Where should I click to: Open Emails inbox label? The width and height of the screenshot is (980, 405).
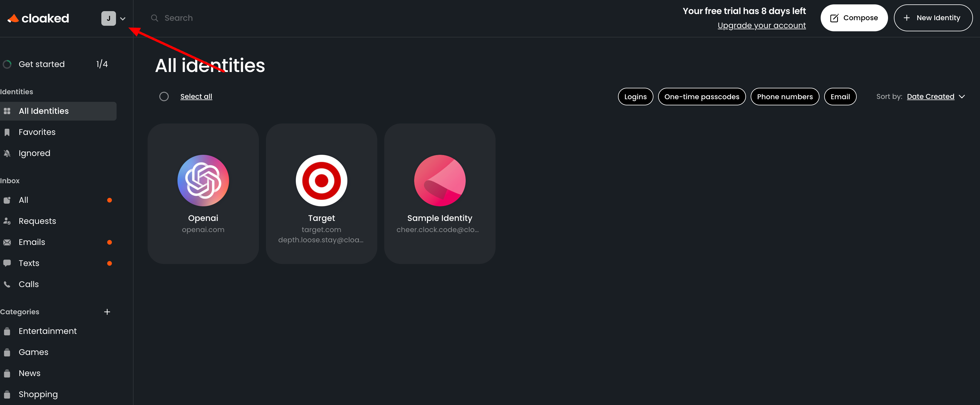(x=32, y=242)
